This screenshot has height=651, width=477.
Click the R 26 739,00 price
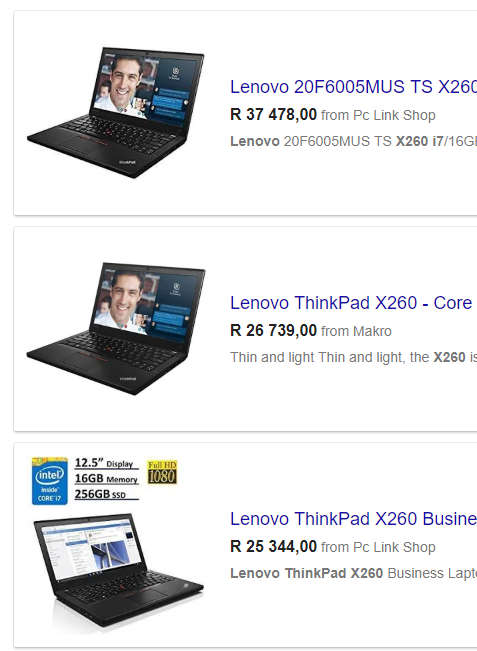(274, 330)
